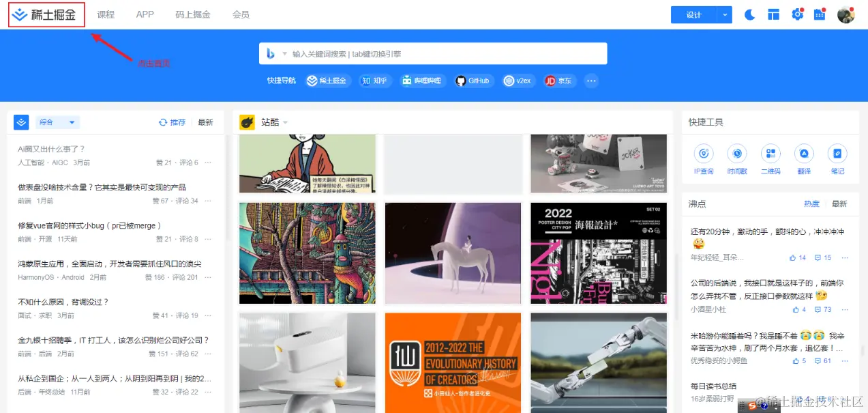The height and width of the screenshot is (413, 868).
Task: Expand the 综合 category dropdown
Action: point(57,122)
